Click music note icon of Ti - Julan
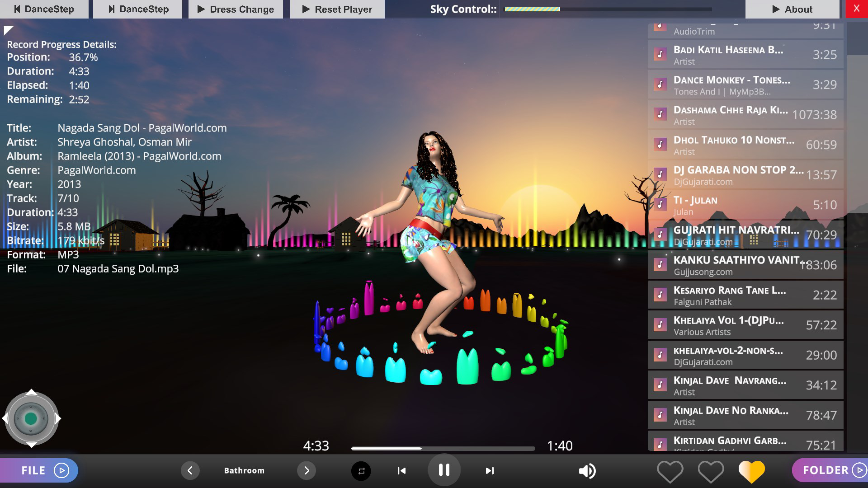 660,205
